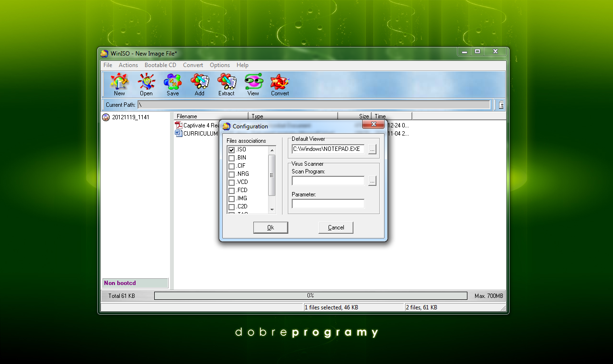Tick the .NRG file association checkbox
This screenshot has width=613, height=364.
click(232, 174)
